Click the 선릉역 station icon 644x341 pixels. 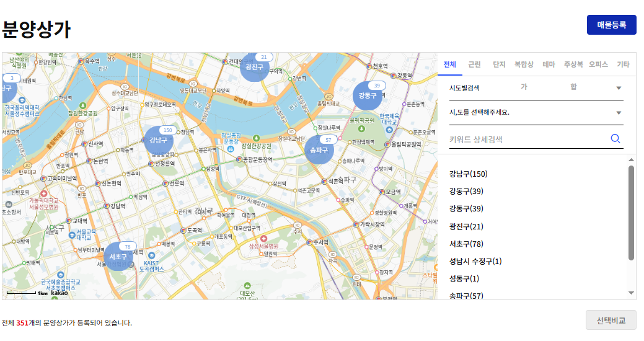coord(165,184)
